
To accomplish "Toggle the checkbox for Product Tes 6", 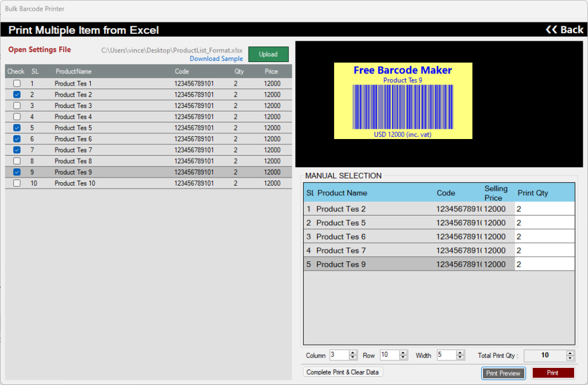I will [x=17, y=139].
